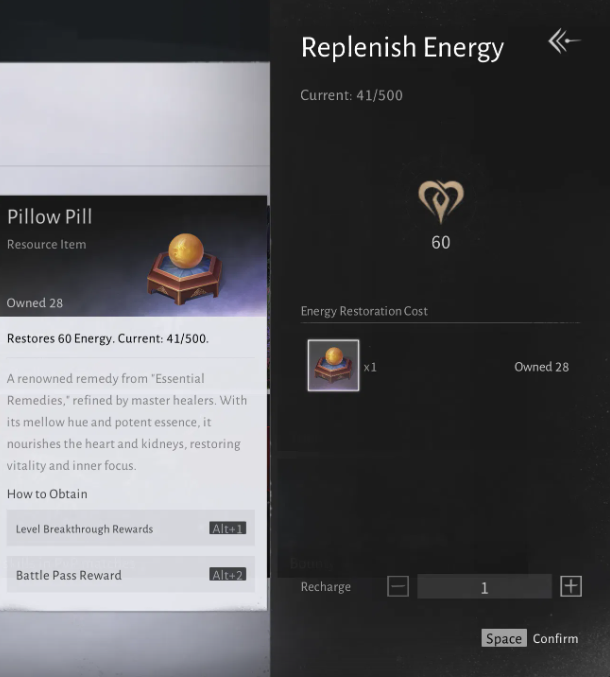Click the recharge quantity field showing 1
The width and height of the screenshot is (610, 677).
pos(484,587)
